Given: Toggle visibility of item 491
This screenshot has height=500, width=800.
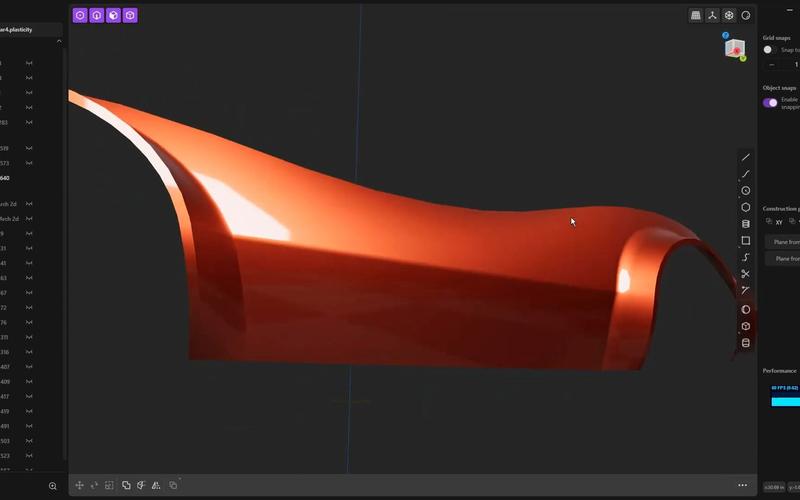Looking at the screenshot, I should coord(29,426).
